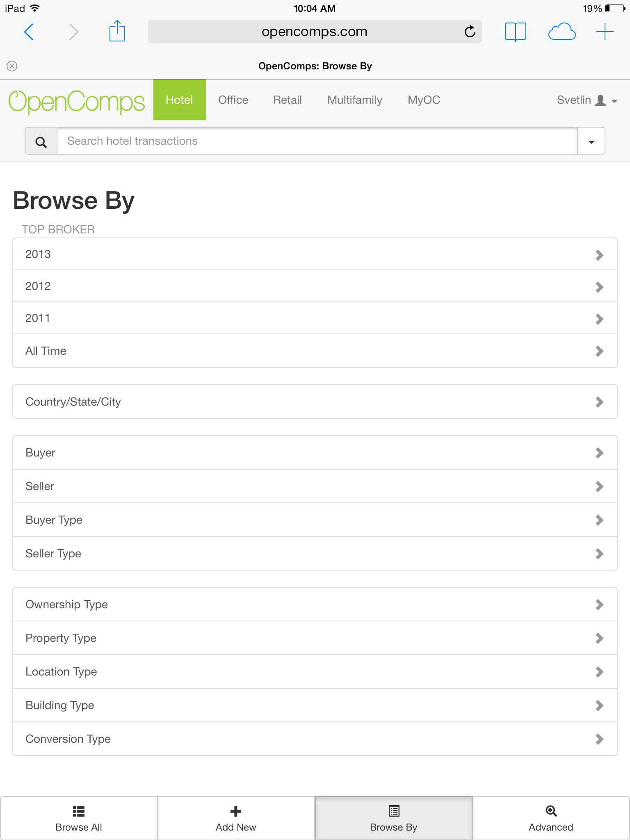
Task: Switch to the Office tab
Action: (233, 100)
